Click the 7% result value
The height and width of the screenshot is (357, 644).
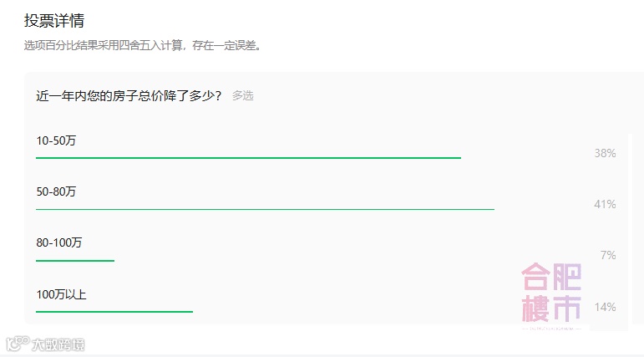(608, 256)
